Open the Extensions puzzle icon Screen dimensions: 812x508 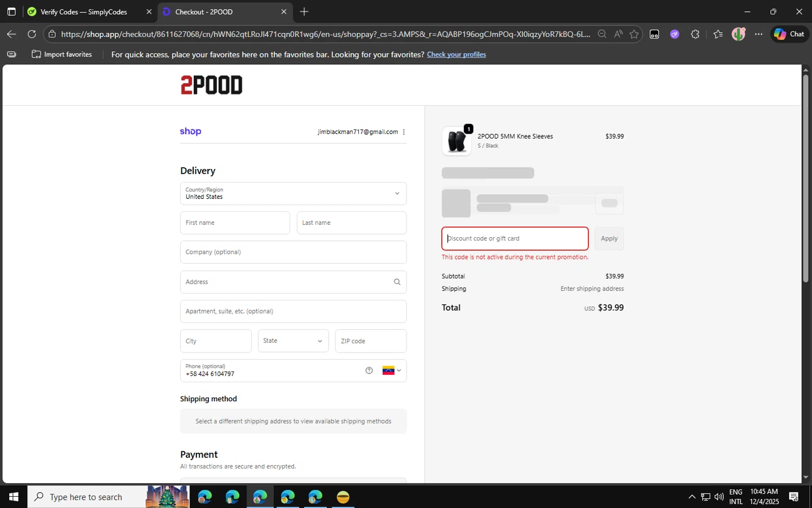click(x=695, y=34)
